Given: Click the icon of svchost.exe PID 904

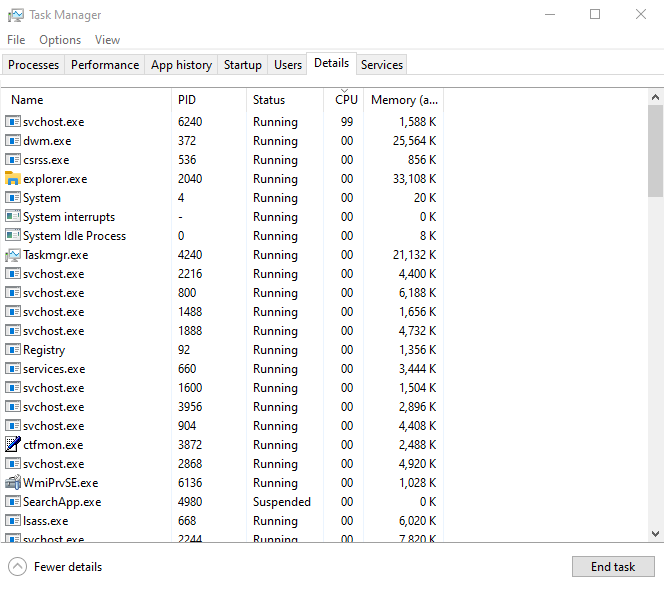Looking at the screenshot, I should click(x=13, y=426).
